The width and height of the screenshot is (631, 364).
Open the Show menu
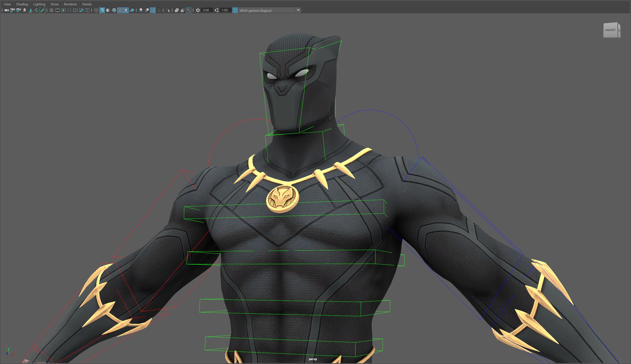coord(55,4)
